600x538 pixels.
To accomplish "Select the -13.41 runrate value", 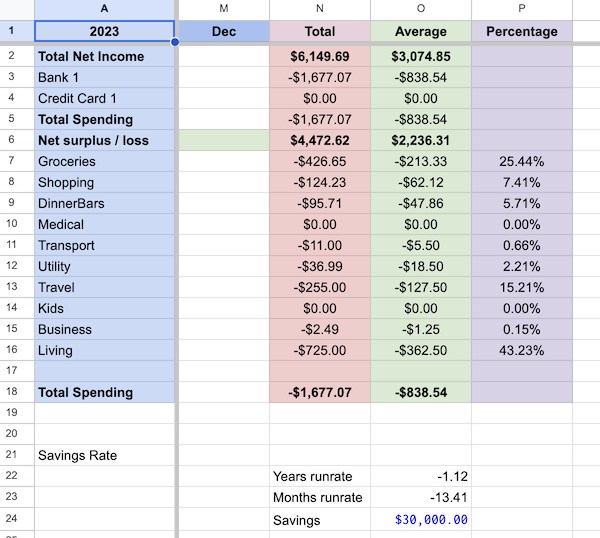I will point(421,497).
